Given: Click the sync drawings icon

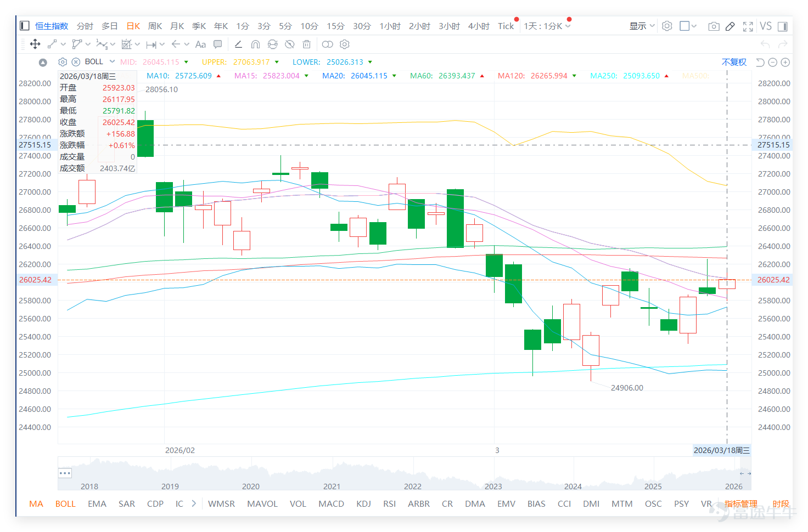Looking at the screenshot, I should pos(272,44).
